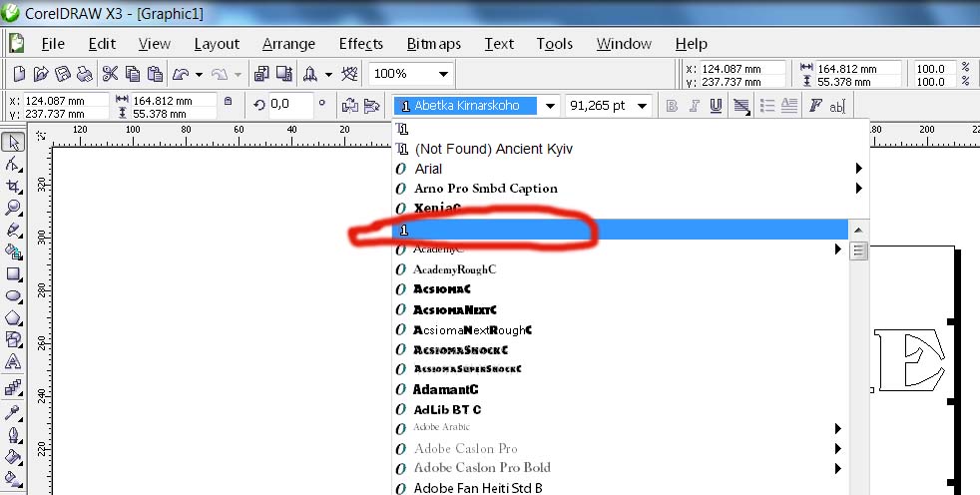Open the Character Formatting F icon
Viewport: 980px width, 495px height.
click(x=815, y=106)
